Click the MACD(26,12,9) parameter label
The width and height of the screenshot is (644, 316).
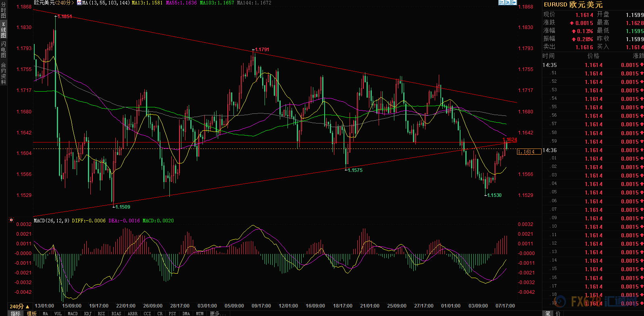pos(52,220)
